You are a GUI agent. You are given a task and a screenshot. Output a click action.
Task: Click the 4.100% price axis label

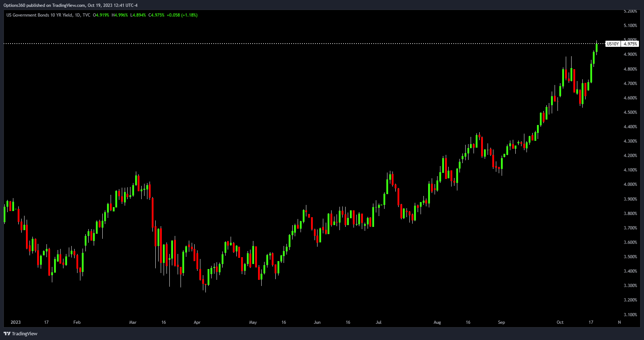[630, 170]
